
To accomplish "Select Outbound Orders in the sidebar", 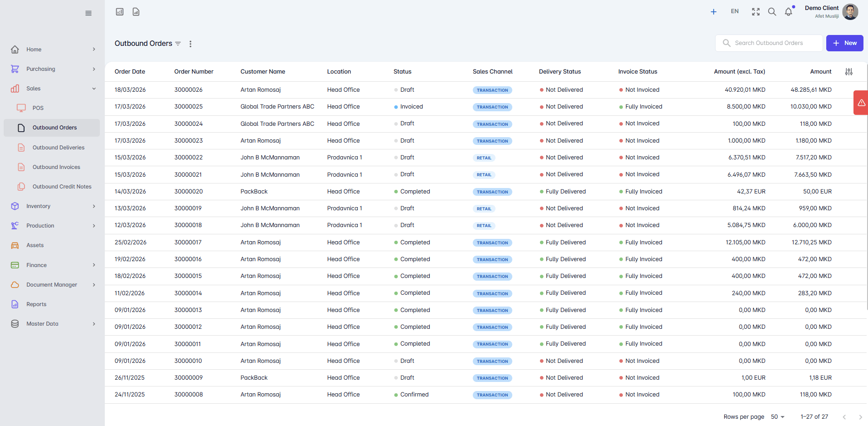I will (x=52, y=128).
